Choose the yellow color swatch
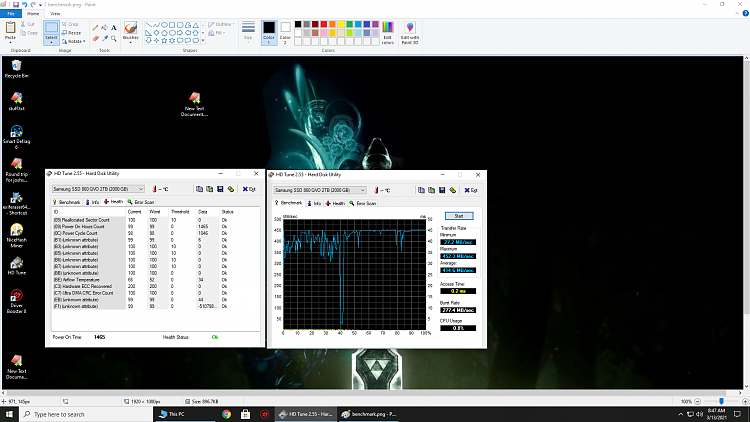Screen dimensions: 750x422 click(x=341, y=24)
